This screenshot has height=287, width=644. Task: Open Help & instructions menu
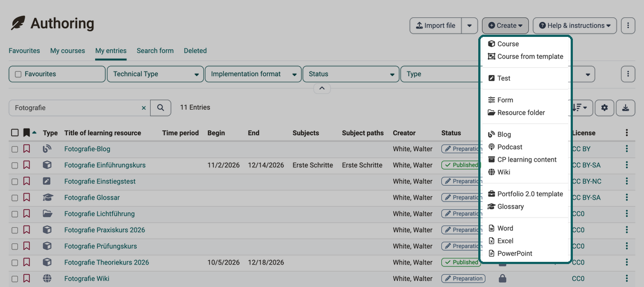575,26
